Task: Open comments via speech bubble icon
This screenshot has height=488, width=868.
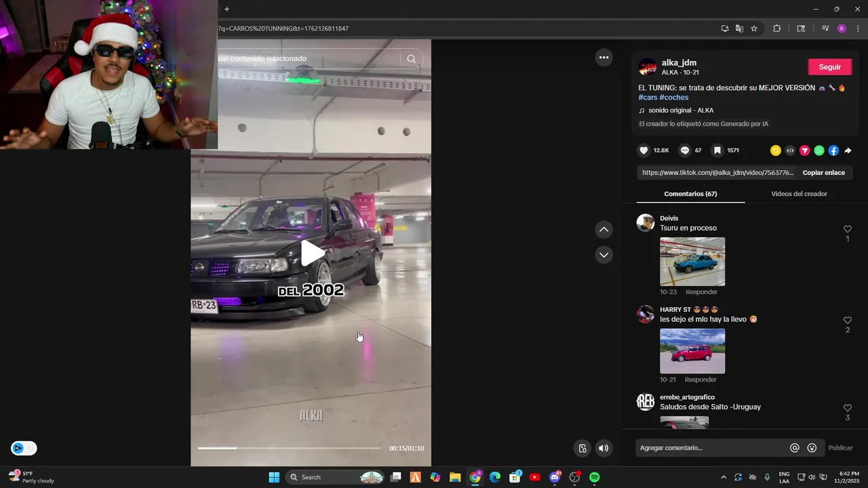Action: point(685,150)
